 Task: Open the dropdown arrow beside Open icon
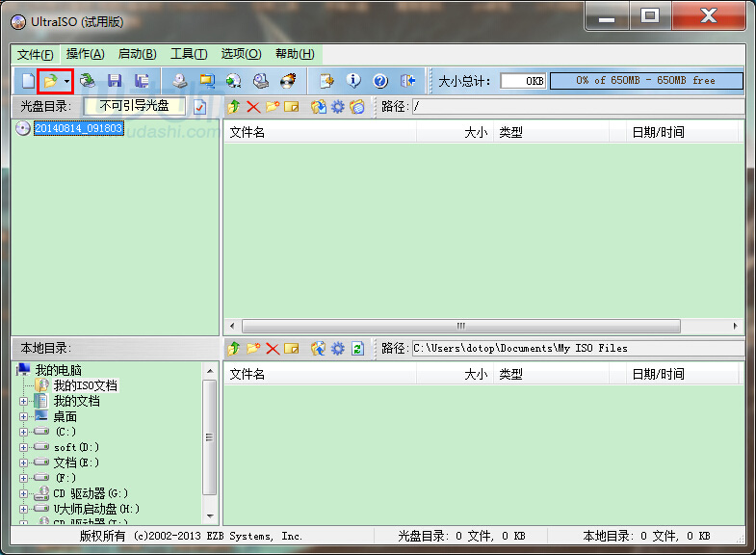pyautogui.click(x=66, y=81)
